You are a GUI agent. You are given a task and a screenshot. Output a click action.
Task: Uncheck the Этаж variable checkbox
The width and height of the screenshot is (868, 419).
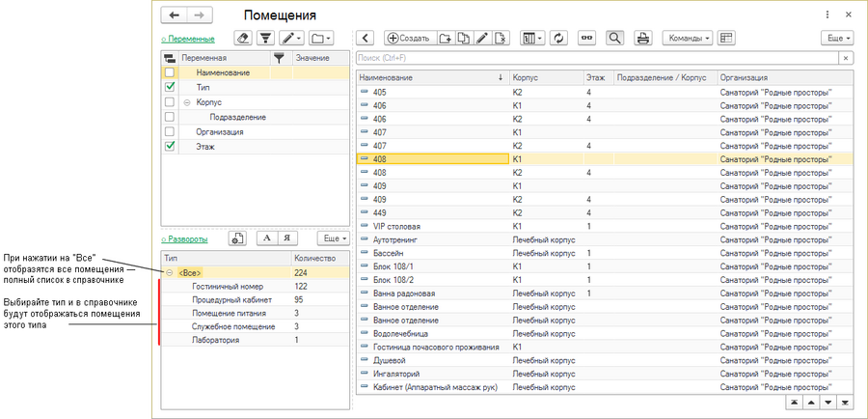click(x=170, y=147)
